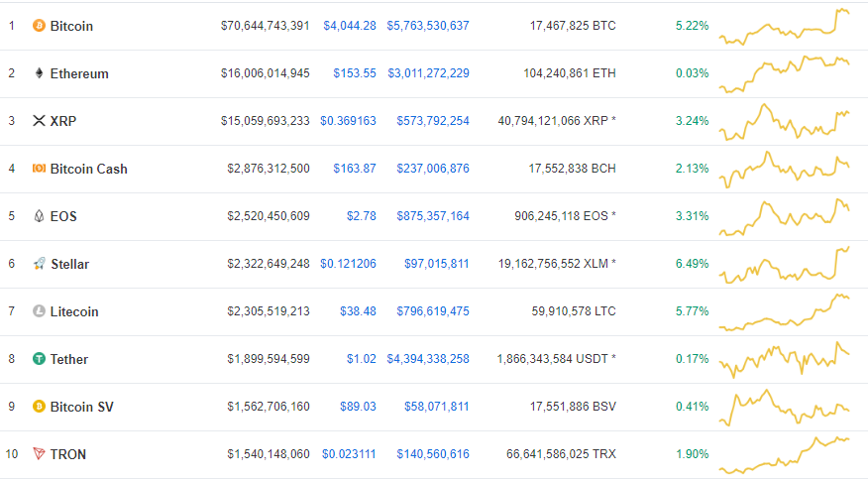This screenshot has height=481, width=868.
Task: Click the TRON 7-day price sparkline chart
Action: pos(785,454)
